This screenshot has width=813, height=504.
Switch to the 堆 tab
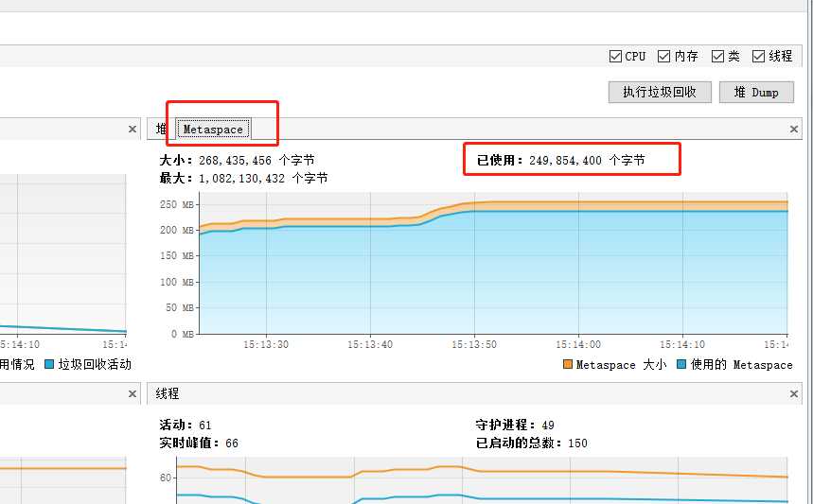point(161,129)
